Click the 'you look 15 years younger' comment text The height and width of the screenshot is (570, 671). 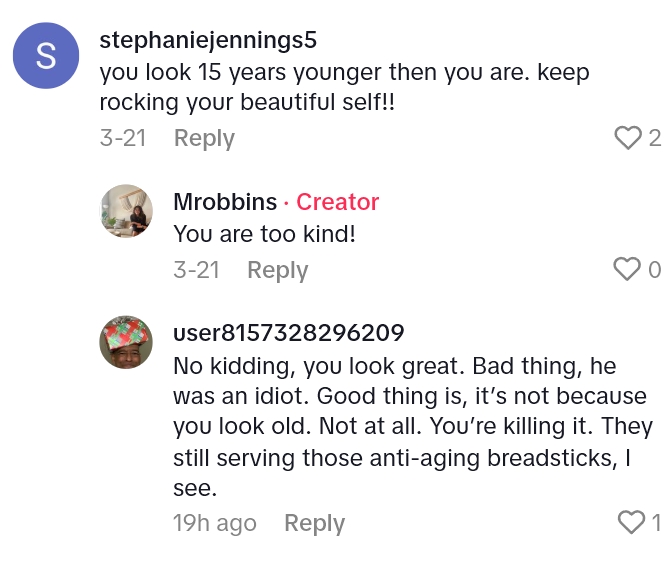coord(344,87)
